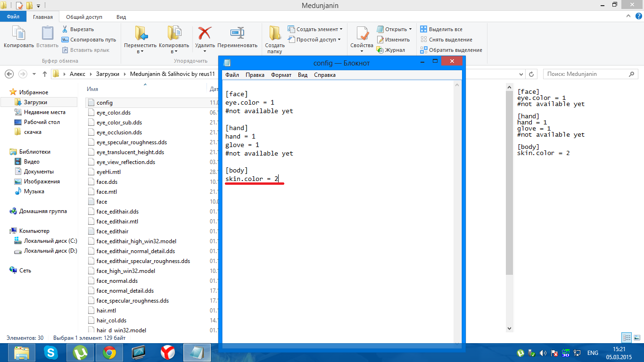
Task: Select face_high_win32.model file
Action: (x=126, y=271)
